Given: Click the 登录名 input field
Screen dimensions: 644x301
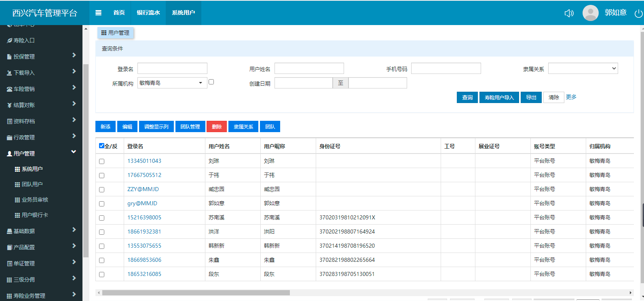Looking at the screenshot, I should tap(172, 69).
